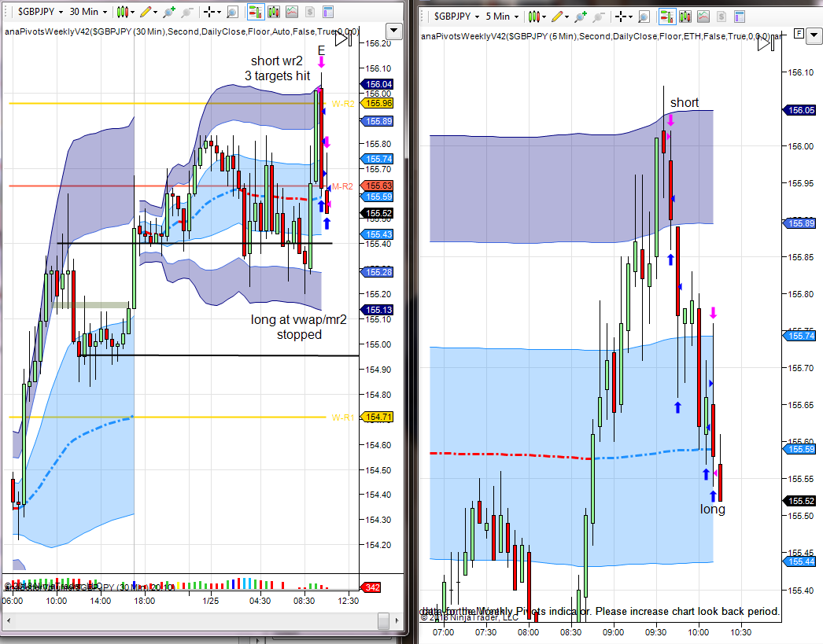
Task: Click jump-to-latest-bar arrow in 5 Min chart
Action: (x=766, y=43)
